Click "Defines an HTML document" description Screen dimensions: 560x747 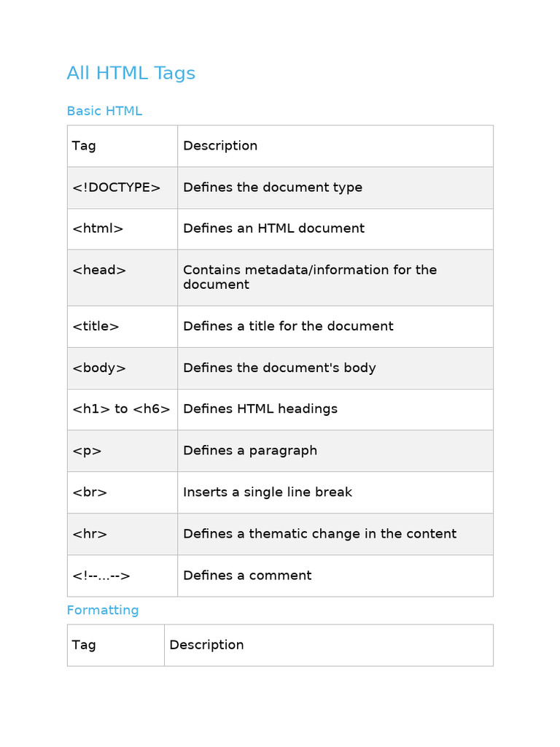coord(273,228)
